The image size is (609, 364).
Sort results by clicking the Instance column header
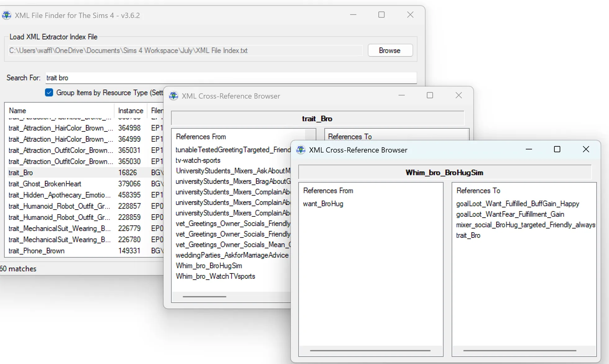click(x=130, y=110)
